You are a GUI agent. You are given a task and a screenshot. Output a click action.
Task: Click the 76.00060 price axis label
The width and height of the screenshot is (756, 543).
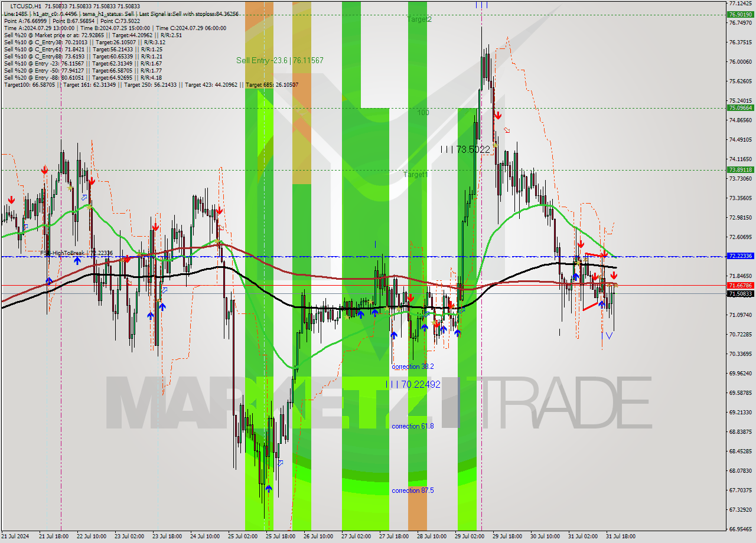pyautogui.click(x=741, y=61)
